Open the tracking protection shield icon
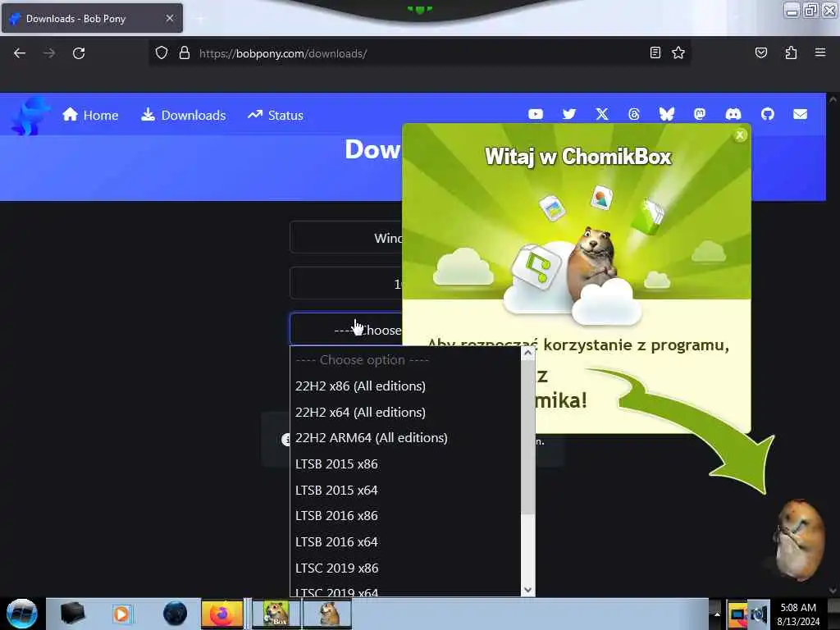Screen dimensions: 840x630 (x=162, y=53)
